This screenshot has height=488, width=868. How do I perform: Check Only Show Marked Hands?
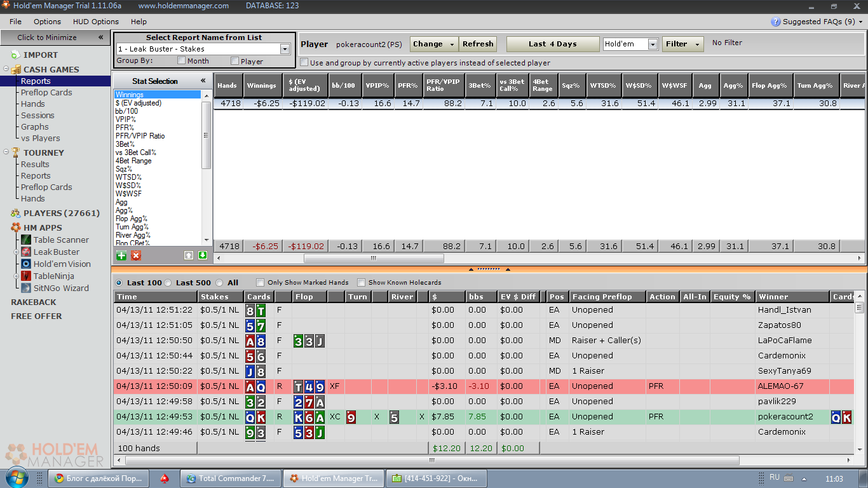coord(260,283)
